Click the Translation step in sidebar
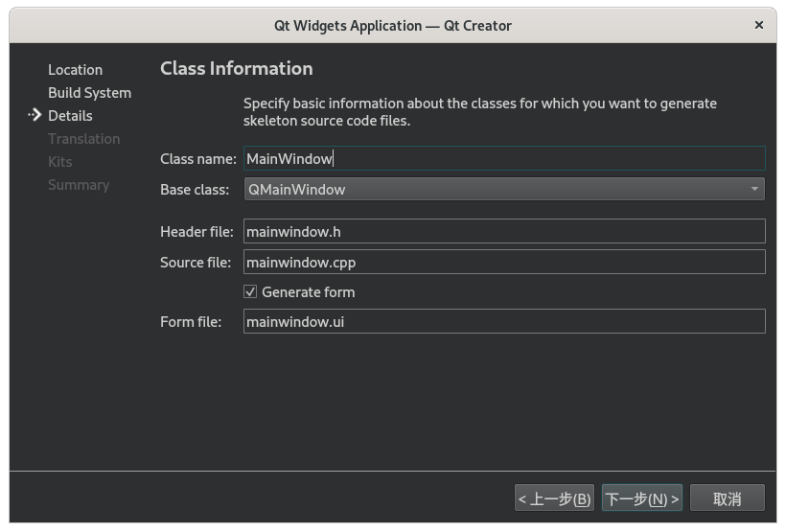The image size is (786, 532). point(83,139)
